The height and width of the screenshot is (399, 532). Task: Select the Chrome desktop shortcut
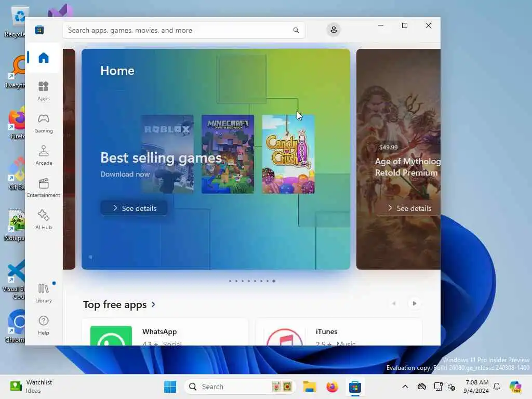(15, 326)
